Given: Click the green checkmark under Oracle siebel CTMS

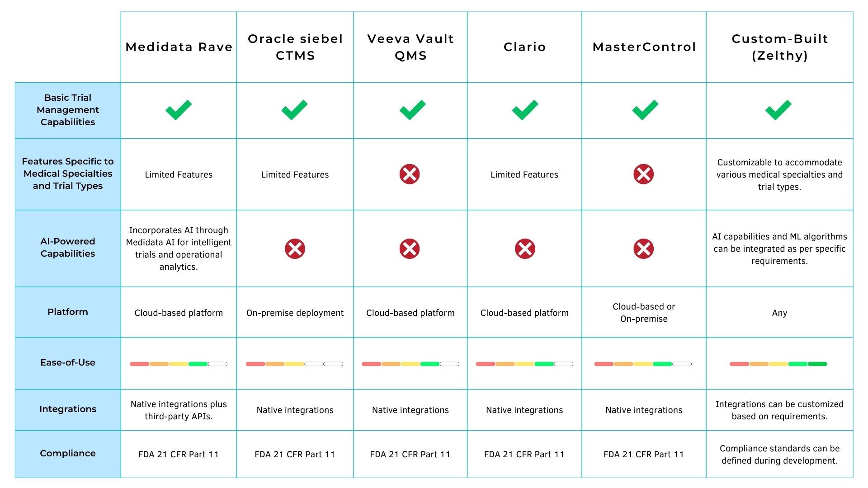Looking at the screenshot, I should (294, 110).
